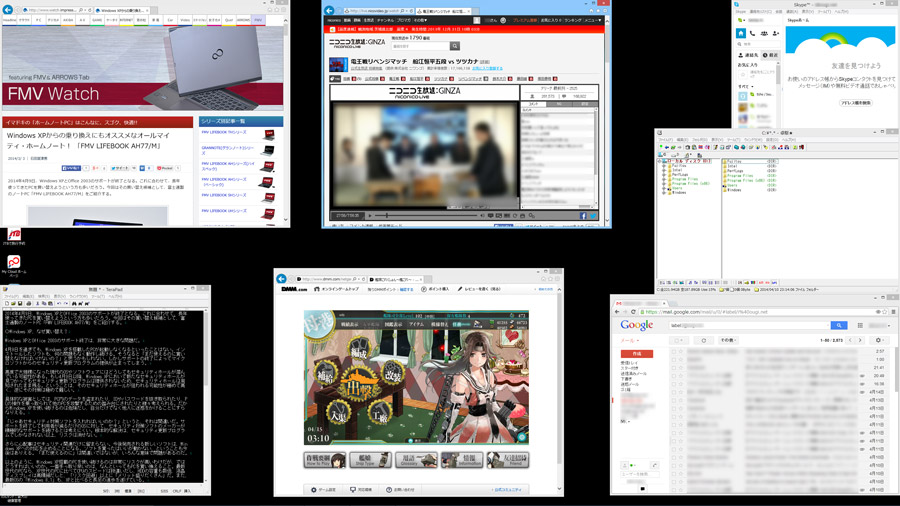Click the アドレス帳を検索 button in Skype
The width and height of the screenshot is (900, 506).
click(x=855, y=102)
